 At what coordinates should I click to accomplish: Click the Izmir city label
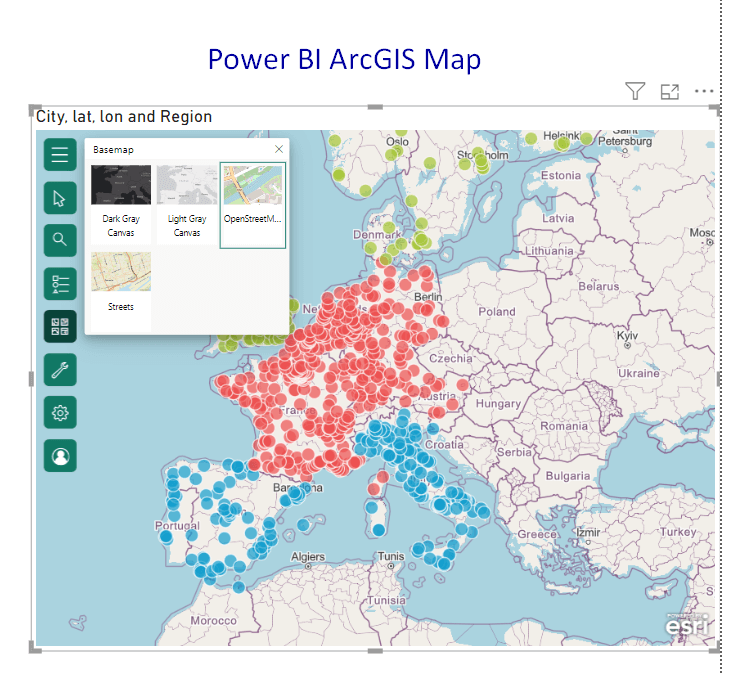588,533
